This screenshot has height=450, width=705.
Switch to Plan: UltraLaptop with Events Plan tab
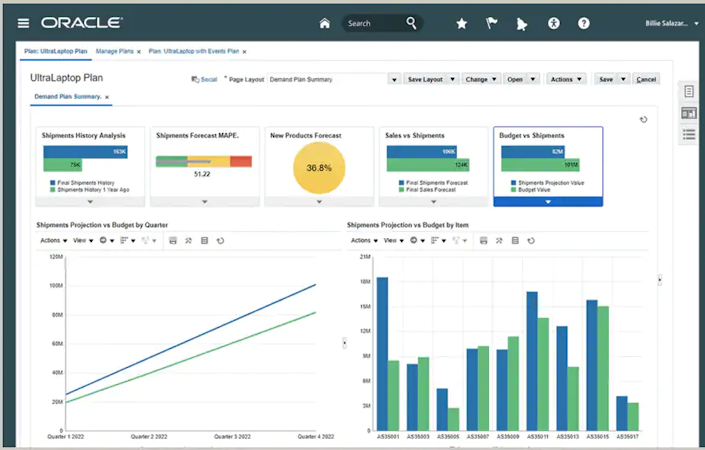pyautogui.click(x=194, y=51)
